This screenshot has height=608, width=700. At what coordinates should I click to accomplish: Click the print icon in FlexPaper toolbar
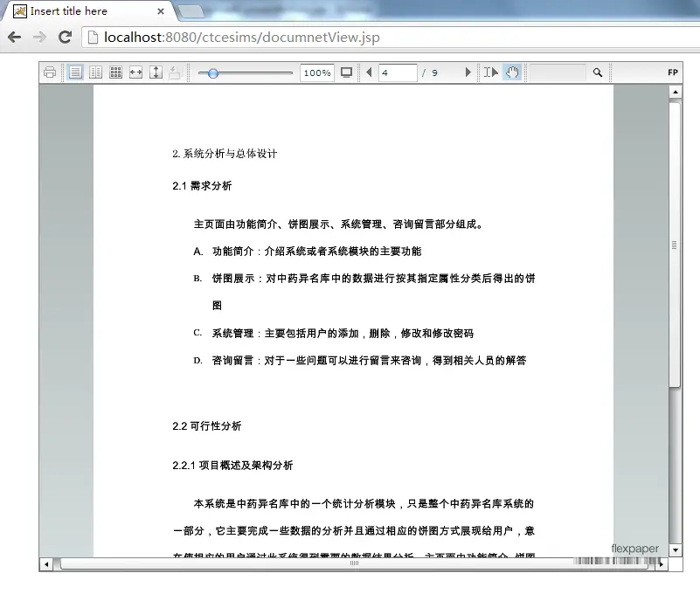coord(50,73)
